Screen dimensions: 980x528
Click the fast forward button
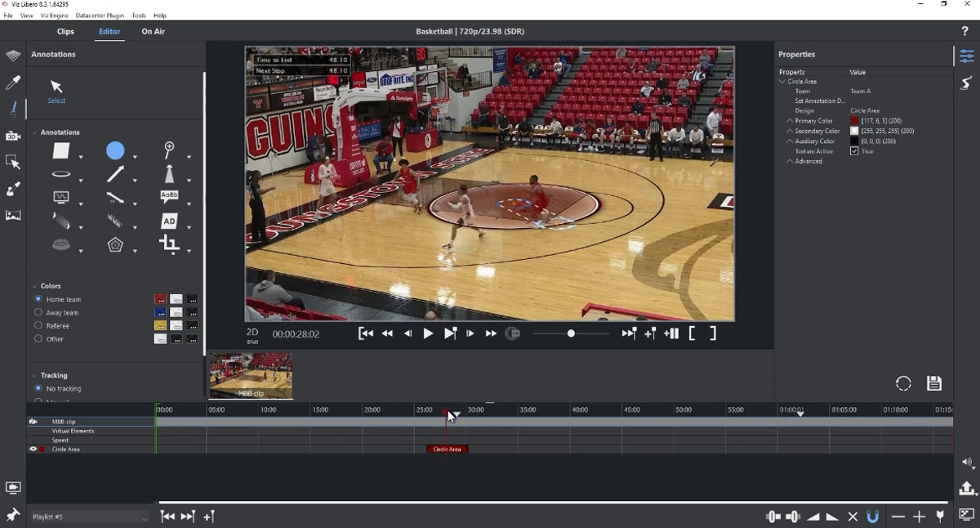491,333
